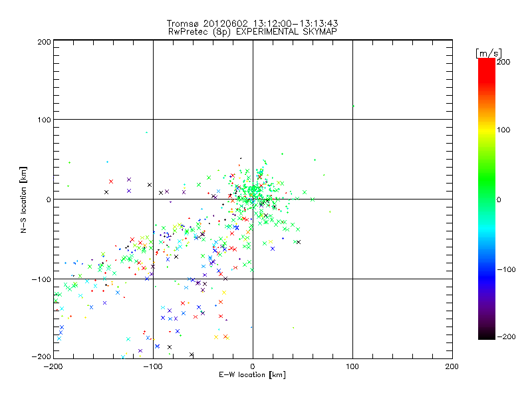Click y-axis tick label '200' at top
Image resolution: width=532 pixels, height=399 pixels.
(44, 43)
